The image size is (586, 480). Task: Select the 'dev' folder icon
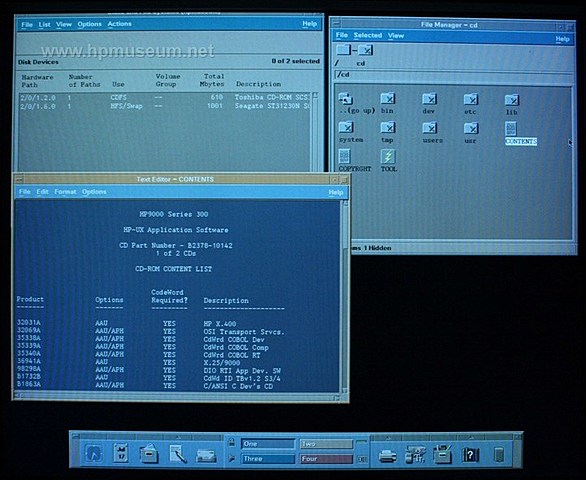coord(430,99)
